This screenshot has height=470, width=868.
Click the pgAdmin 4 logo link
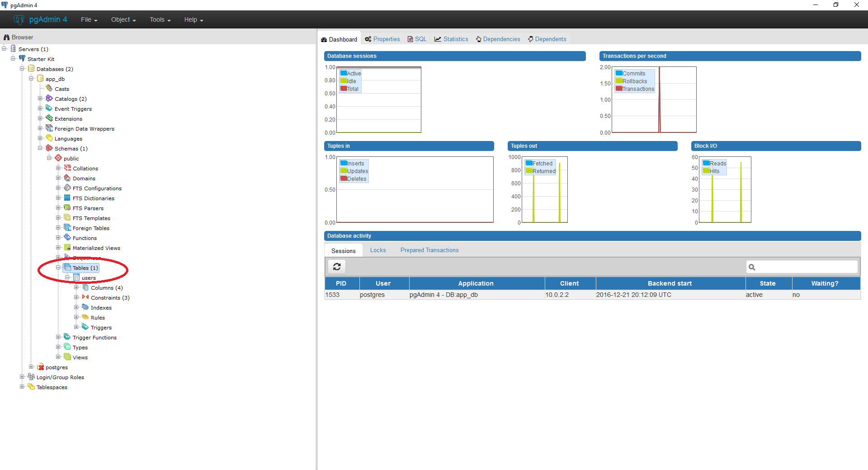tap(40, 19)
